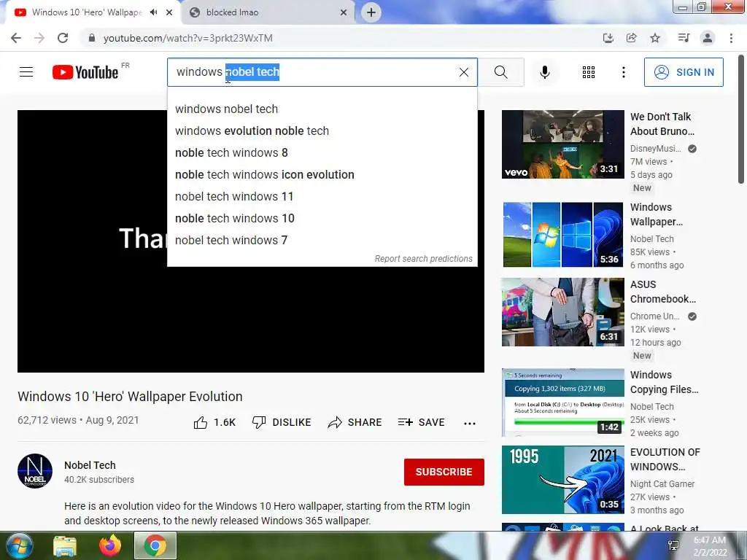Viewport: 747px width, 560px height.
Task: Open YouTube settings three-dot menu
Action: (623, 72)
